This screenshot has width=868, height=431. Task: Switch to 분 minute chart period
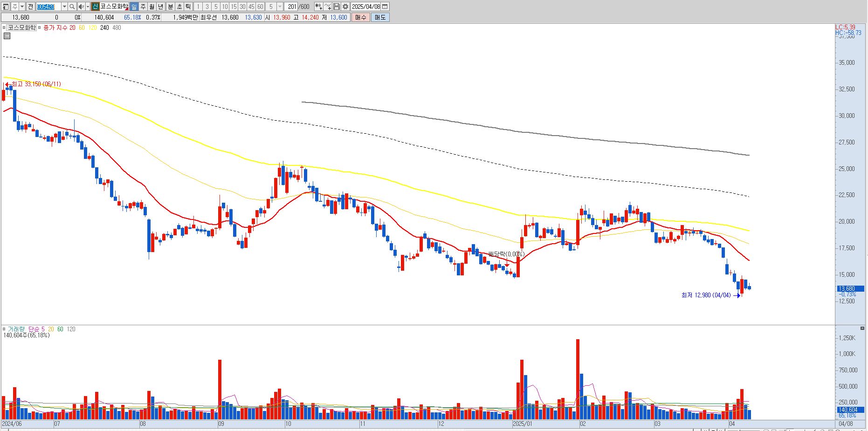point(170,7)
